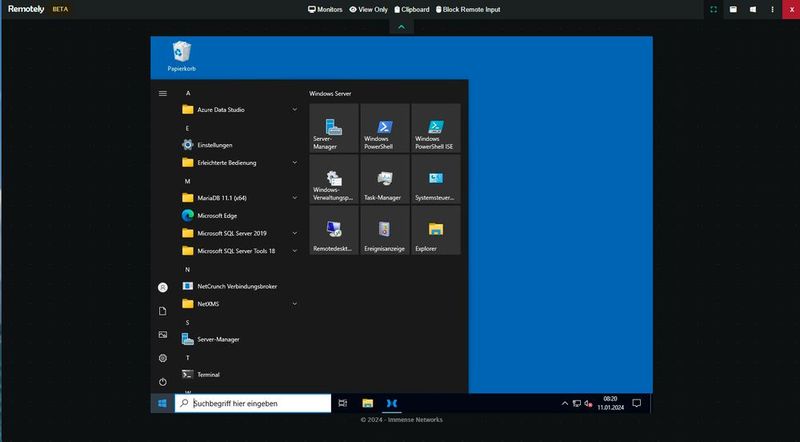Open the Clipboard menu
Image resolution: width=800 pixels, height=442 pixels.
click(x=412, y=9)
